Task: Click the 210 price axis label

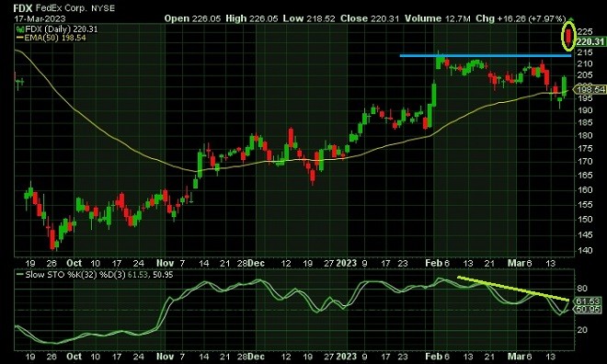Action: point(585,63)
